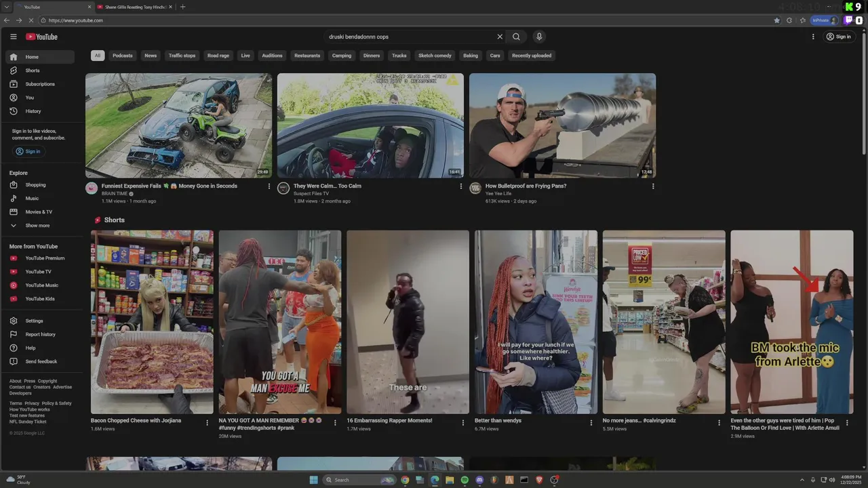Open BRAIN TIME channel link
The image size is (868, 488).
tap(115, 194)
